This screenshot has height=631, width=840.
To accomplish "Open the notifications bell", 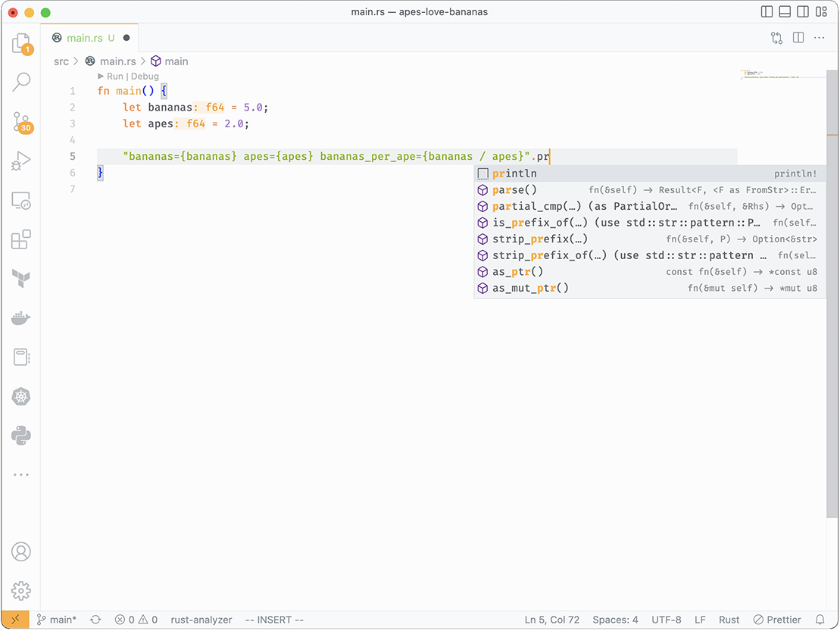I will pyautogui.click(x=820, y=620).
